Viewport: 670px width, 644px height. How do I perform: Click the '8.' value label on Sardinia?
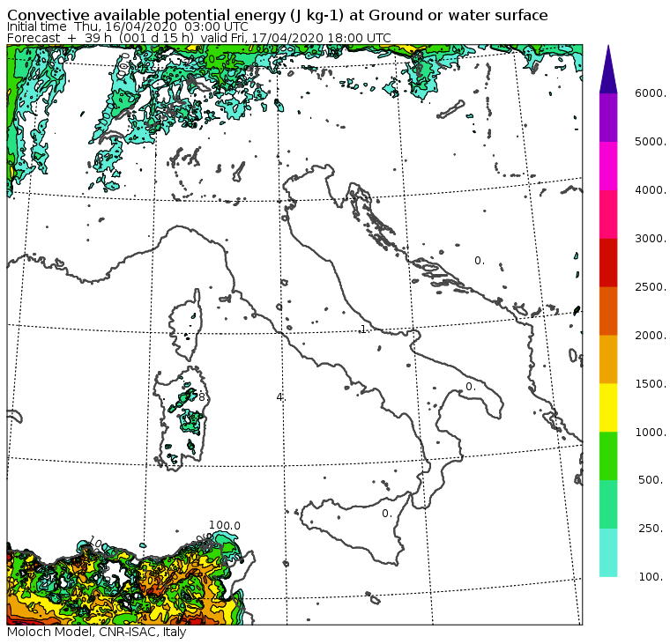[x=202, y=397]
